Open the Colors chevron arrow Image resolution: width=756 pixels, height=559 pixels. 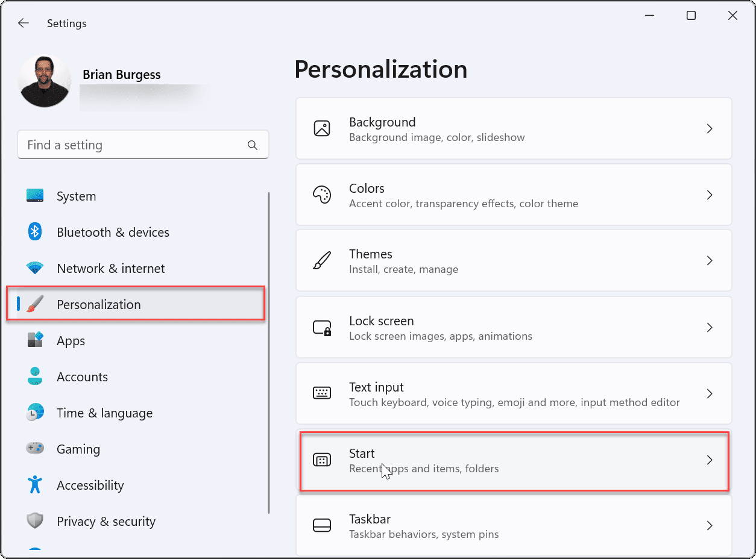click(710, 195)
